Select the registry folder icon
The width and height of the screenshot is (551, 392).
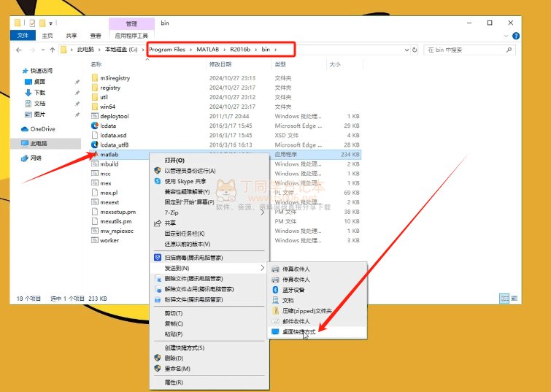[x=95, y=88]
